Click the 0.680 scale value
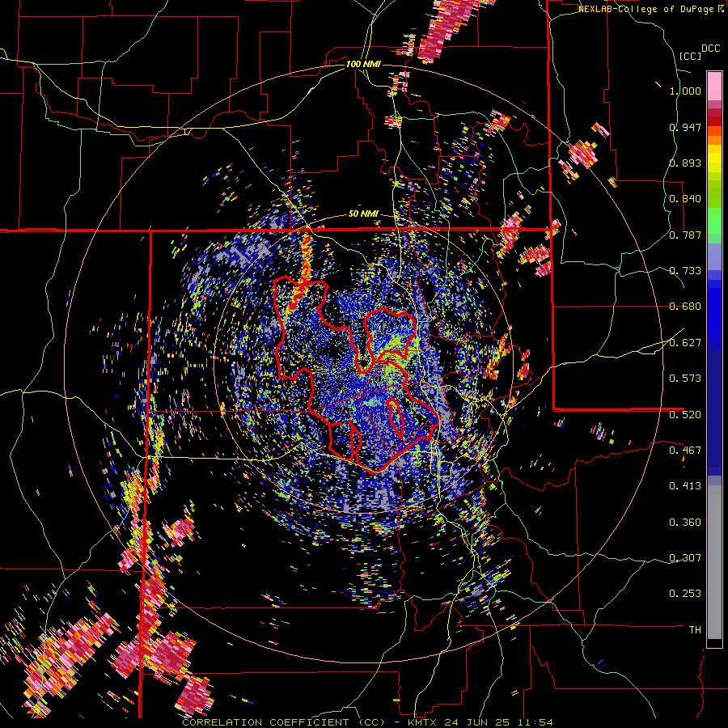 click(x=685, y=307)
